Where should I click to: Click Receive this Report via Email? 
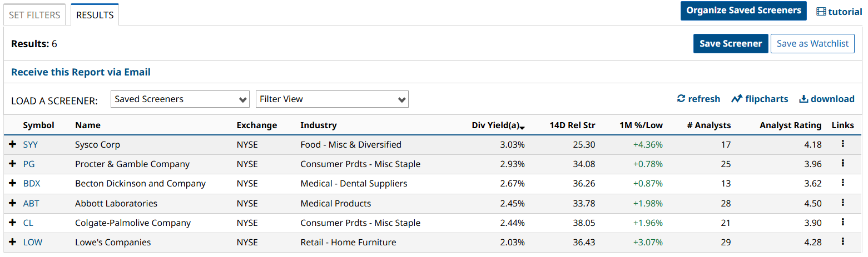tap(81, 72)
